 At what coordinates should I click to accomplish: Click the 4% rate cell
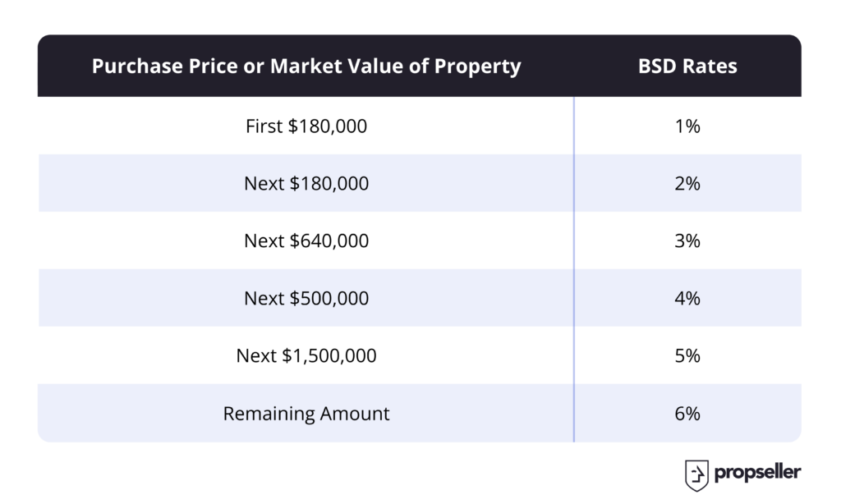pyautogui.click(x=687, y=298)
